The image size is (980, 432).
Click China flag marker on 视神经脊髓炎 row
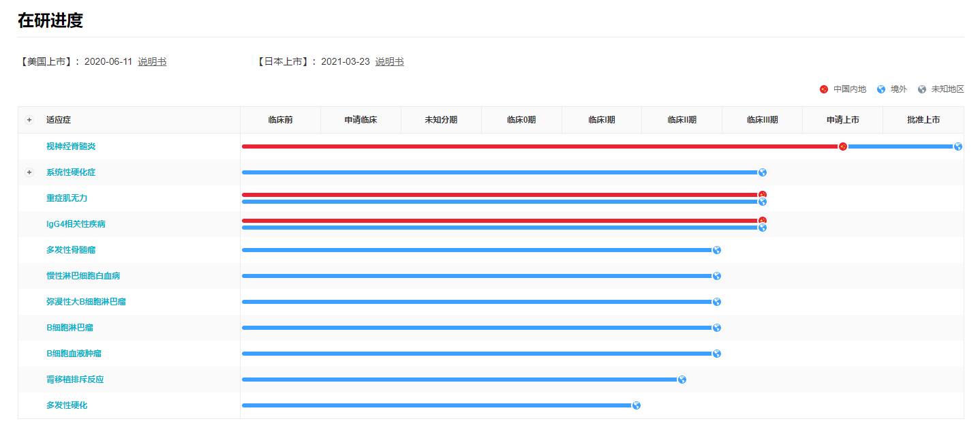tap(842, 146)
